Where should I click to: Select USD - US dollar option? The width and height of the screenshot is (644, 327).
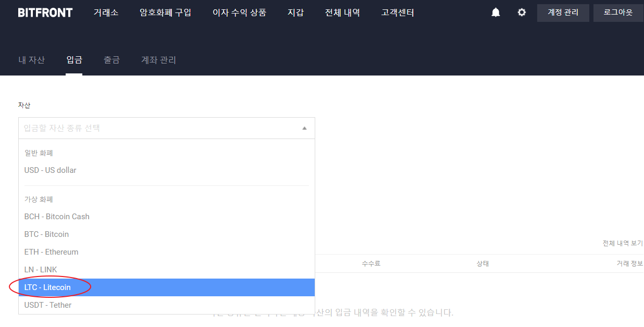pos(167,170)
